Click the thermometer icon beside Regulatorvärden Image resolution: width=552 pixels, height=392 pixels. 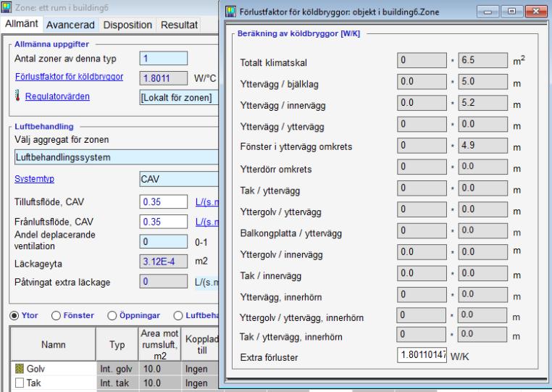coord(17,95)
